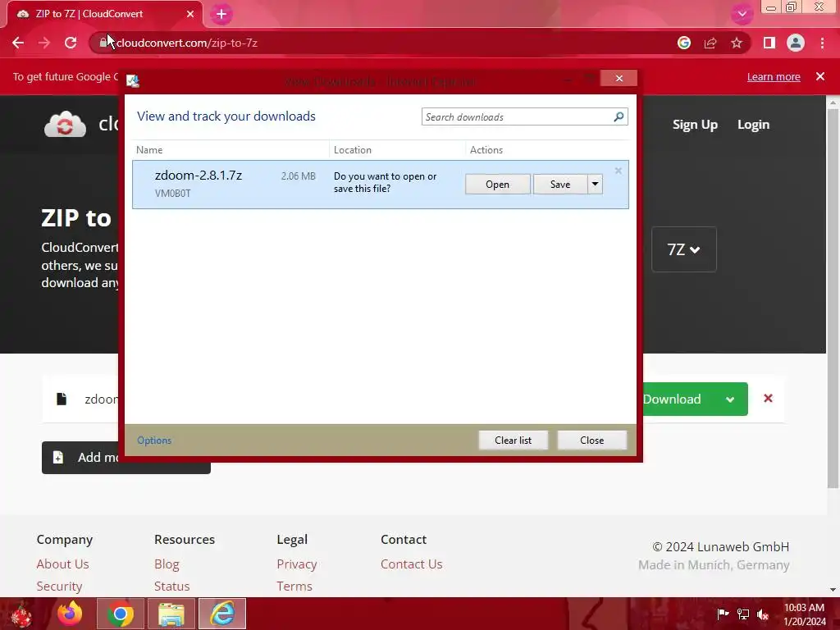This screenshot has height=630, width=840.
Task: Open the Status footer link
Action: pyautogui.click(x=172, y=586)
